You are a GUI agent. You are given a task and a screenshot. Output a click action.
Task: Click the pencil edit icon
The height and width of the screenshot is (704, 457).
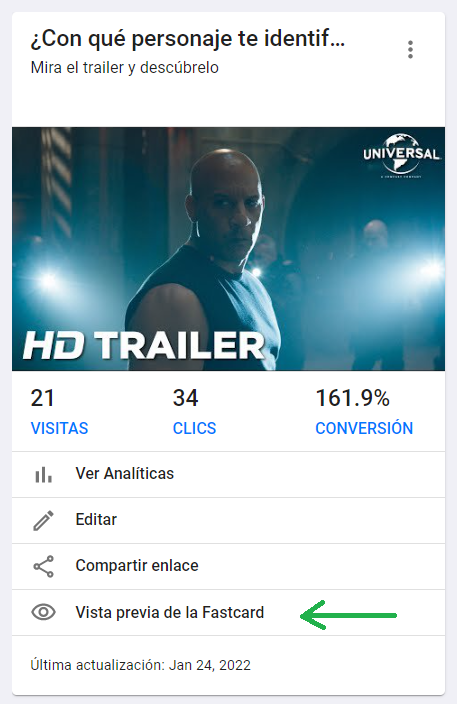pyautogui.click(x=44, y=520)
